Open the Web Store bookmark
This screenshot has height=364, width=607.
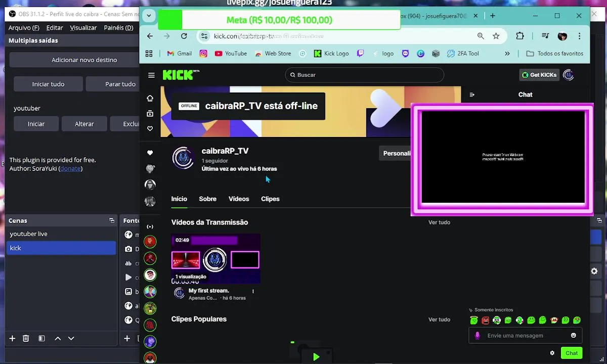pyautogui.click(x=273, y=54)
